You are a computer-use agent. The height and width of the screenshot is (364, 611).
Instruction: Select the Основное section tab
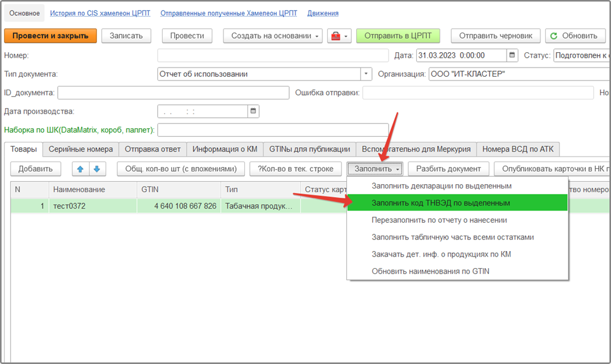[25, 14]
